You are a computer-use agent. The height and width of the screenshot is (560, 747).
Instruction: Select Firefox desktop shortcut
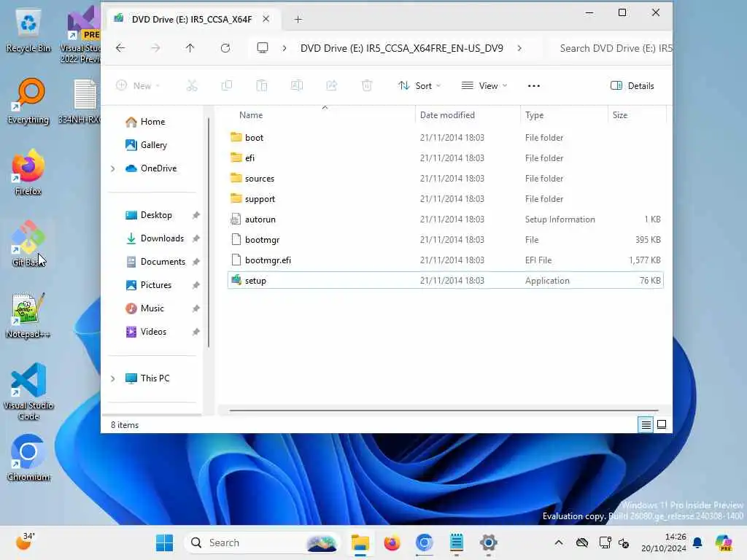(x=28, y=172)
